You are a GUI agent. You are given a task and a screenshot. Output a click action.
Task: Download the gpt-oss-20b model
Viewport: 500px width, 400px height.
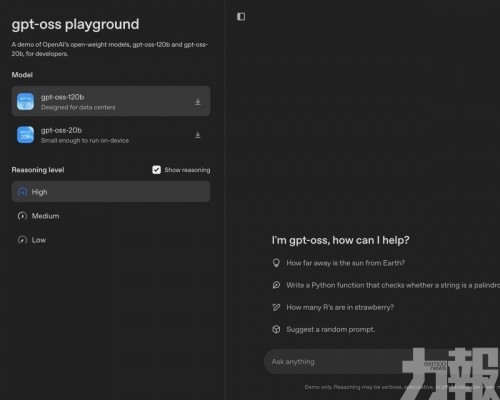click(198, 135)
